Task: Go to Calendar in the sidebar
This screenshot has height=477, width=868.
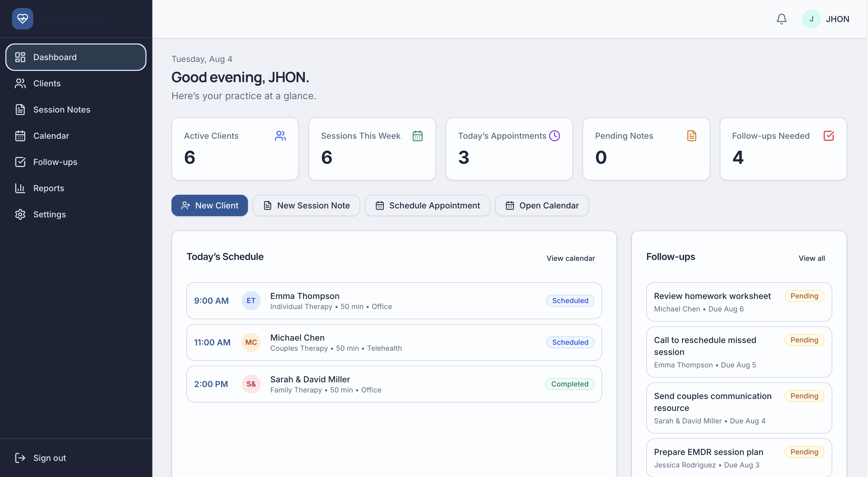Action: (76, 135)
